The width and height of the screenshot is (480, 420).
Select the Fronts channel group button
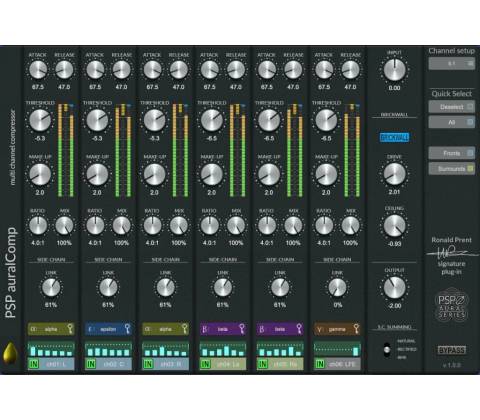coord(452,153)
